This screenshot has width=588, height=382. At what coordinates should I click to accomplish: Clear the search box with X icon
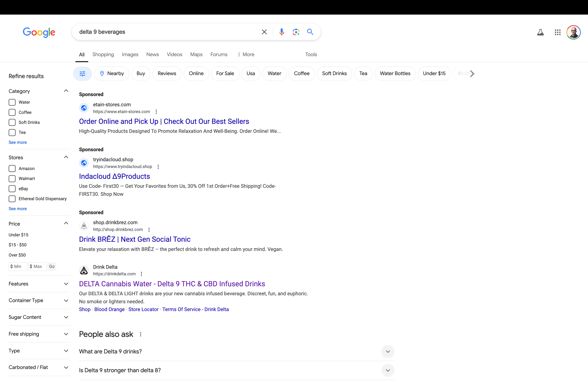[x=264, y=32]
